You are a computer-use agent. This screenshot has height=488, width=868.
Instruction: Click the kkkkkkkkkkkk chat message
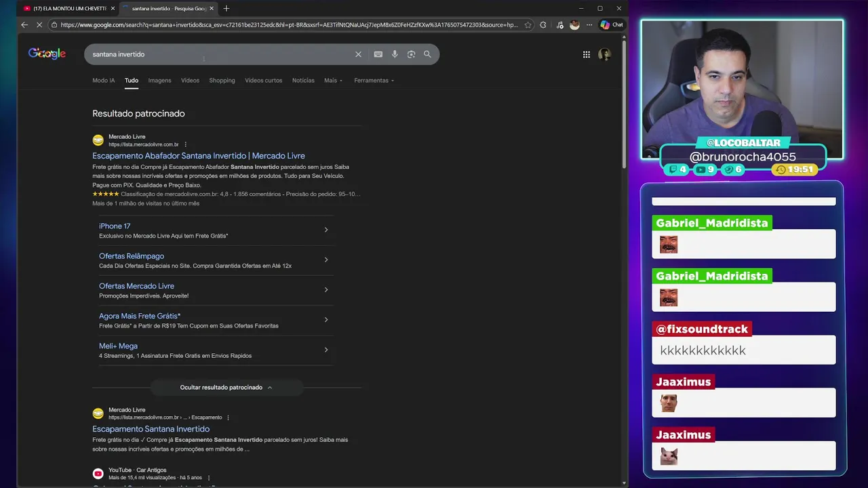[703, 350]
